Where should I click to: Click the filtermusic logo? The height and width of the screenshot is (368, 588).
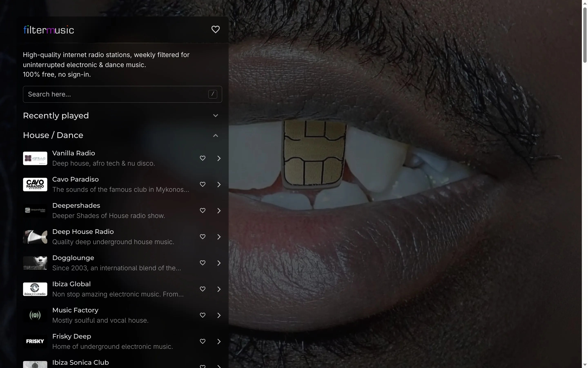click(x=49, y=30)
